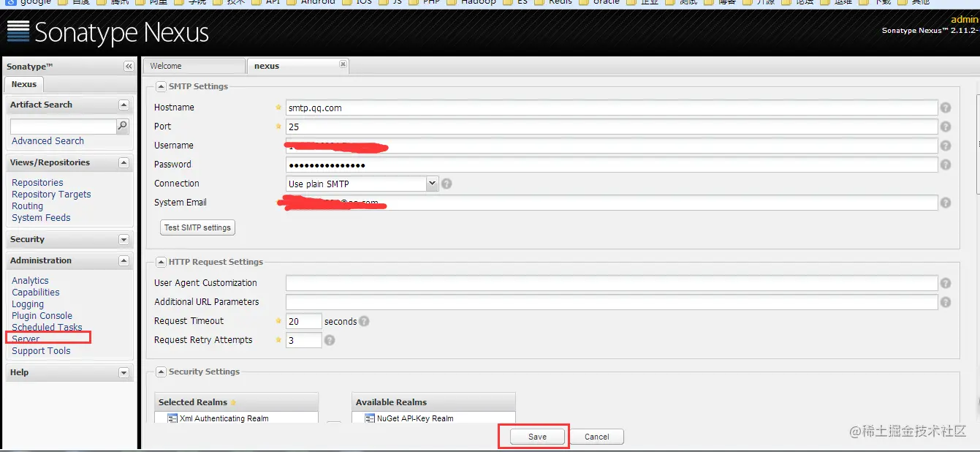Expand the Security panel

click(124, 240)
